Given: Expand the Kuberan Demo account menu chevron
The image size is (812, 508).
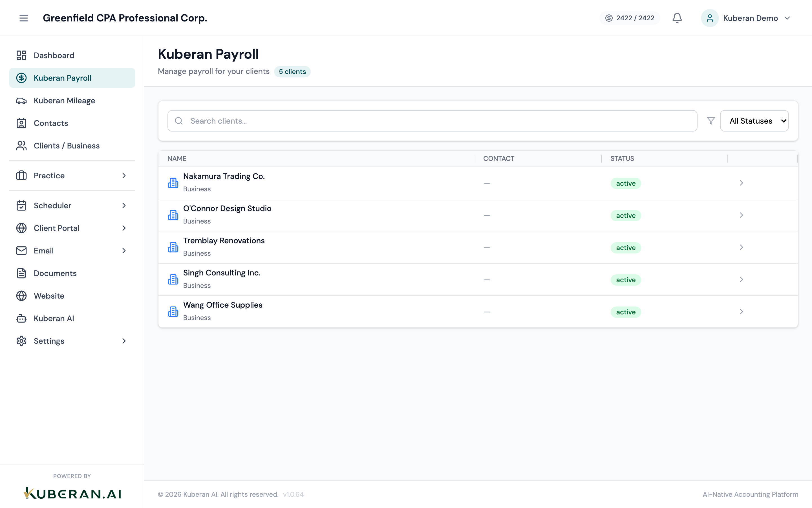Looking at the screenshot, I should pos(787,18).
